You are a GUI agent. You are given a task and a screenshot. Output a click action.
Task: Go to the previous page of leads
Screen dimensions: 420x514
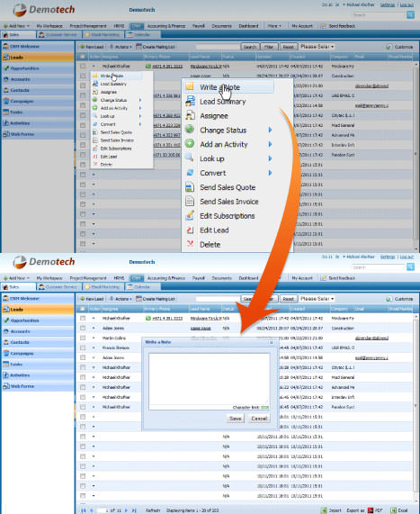coord(92,510)
